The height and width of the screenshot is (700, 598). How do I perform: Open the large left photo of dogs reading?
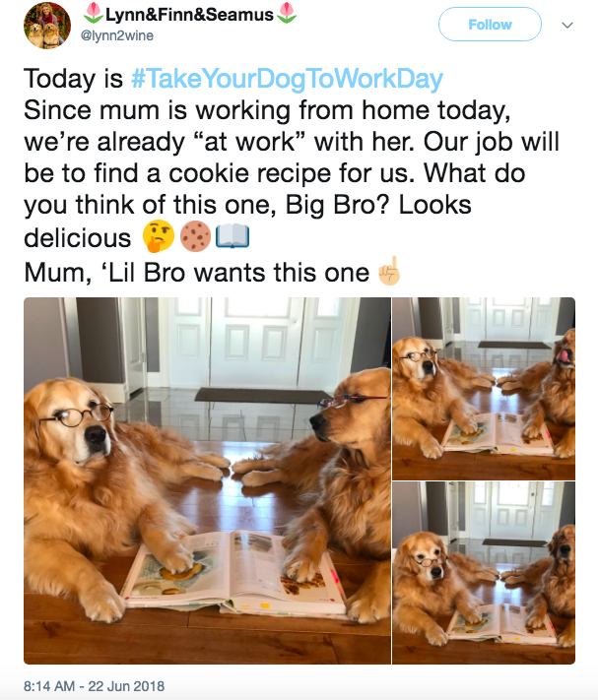(207, 480)
